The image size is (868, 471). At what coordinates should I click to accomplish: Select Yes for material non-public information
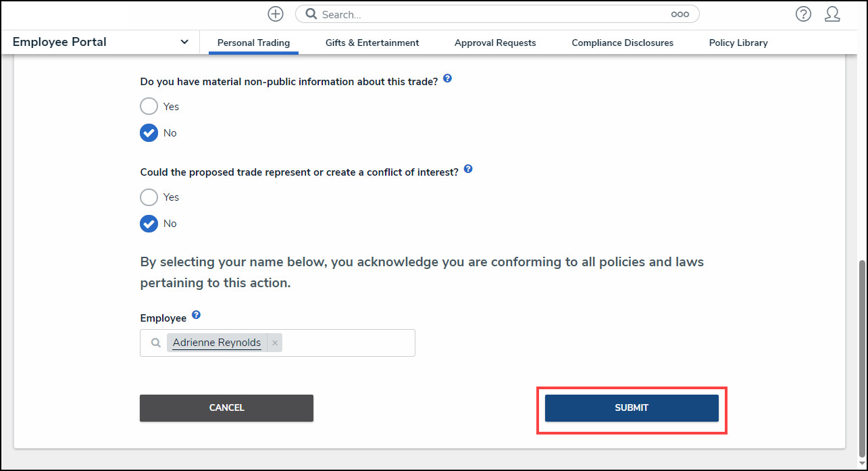click(149, 106)
